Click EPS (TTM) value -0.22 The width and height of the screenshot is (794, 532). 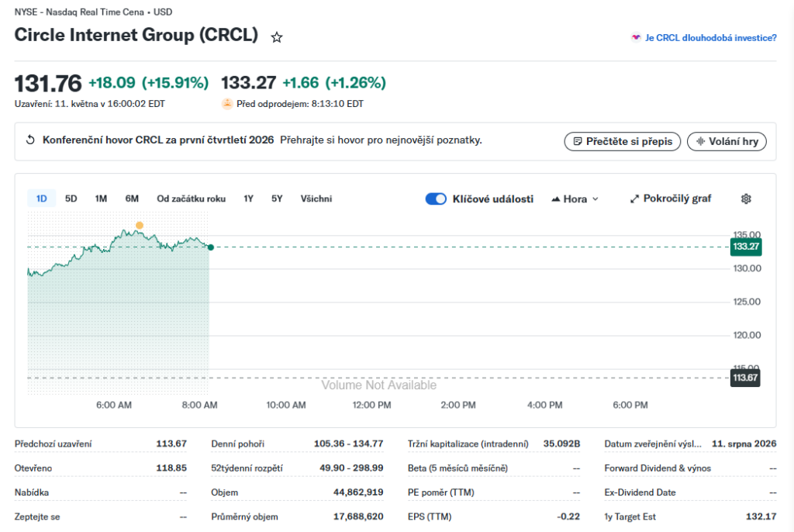(x=568, y=516)
